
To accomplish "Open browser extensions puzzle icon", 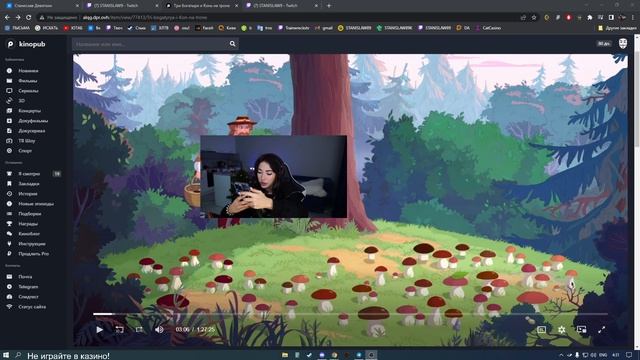I will click(589, 18).
